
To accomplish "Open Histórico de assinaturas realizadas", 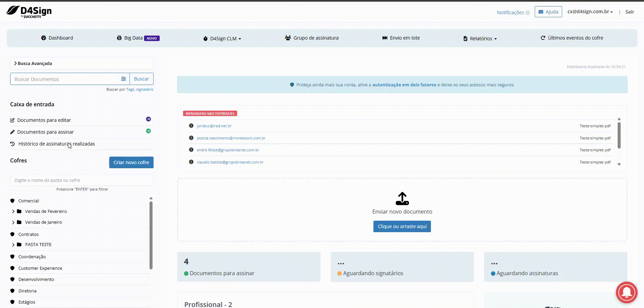I will click(x=56, y=144).
